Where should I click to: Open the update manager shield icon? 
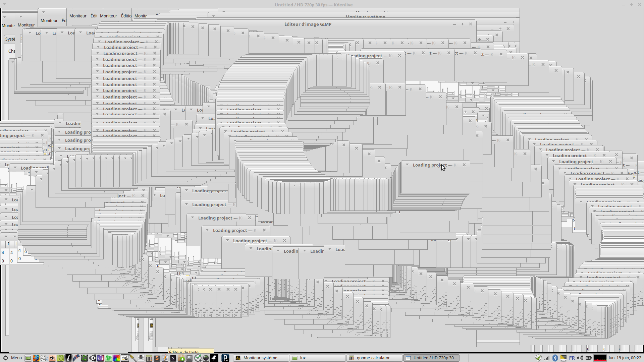point(538,358)
